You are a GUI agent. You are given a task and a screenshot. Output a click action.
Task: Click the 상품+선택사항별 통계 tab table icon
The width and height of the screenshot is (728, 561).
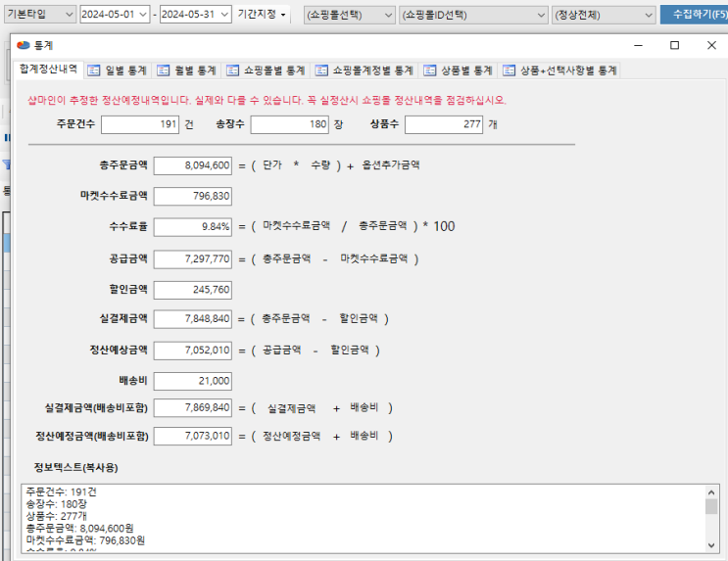point(509,70)
